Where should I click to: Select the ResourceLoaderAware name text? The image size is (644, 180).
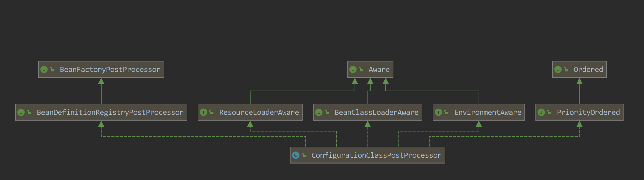259,113
